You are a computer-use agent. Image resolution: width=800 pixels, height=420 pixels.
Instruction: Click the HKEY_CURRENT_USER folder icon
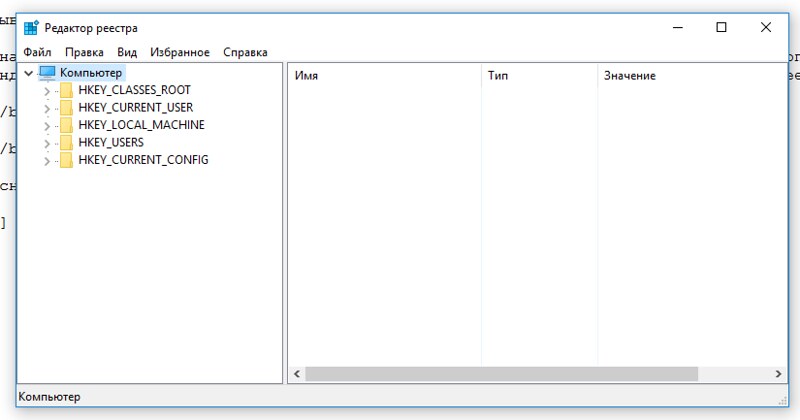(x=66, y=108)
